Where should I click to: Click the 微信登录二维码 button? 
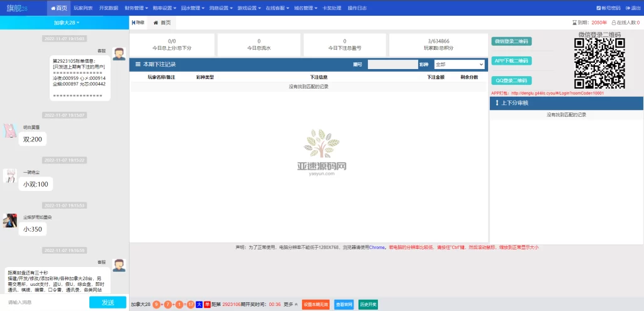[x=511, y=41]
